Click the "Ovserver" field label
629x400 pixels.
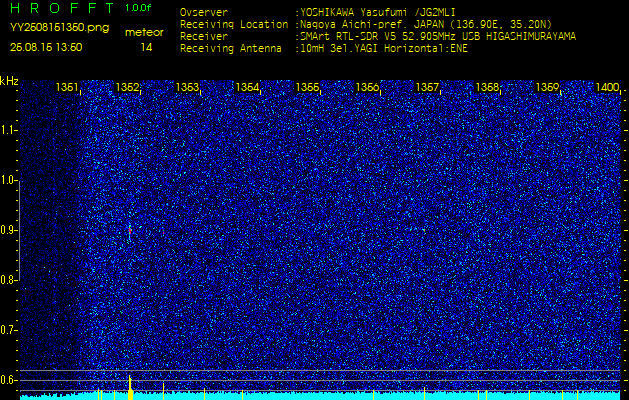pos(204,12)
